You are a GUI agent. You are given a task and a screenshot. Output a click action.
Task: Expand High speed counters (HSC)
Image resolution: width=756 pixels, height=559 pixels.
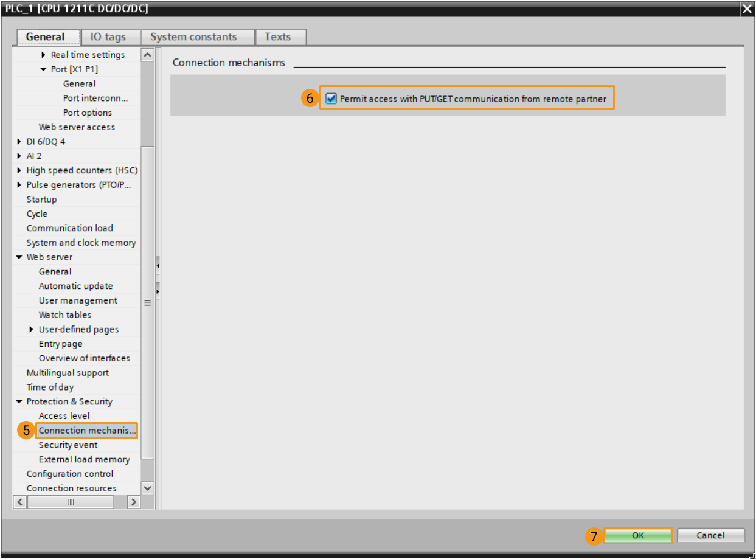click(19, 170)
